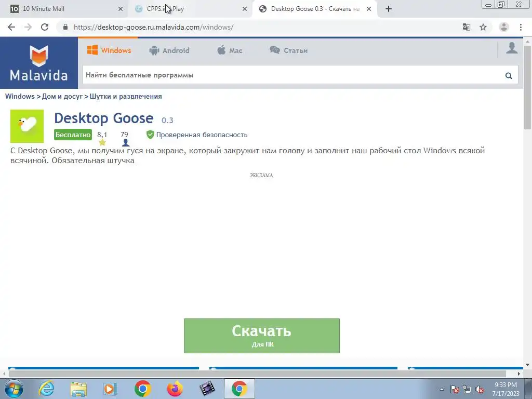Click the muted volume tray icon

click(x=480, y=389)
